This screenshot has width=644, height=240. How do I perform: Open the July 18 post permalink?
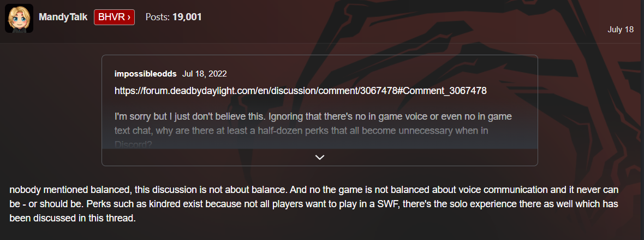[620, 30]
